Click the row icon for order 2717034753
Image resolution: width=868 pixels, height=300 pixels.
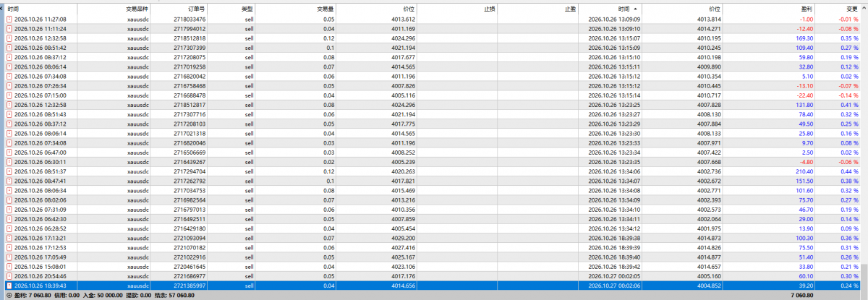tap(9, 190)
